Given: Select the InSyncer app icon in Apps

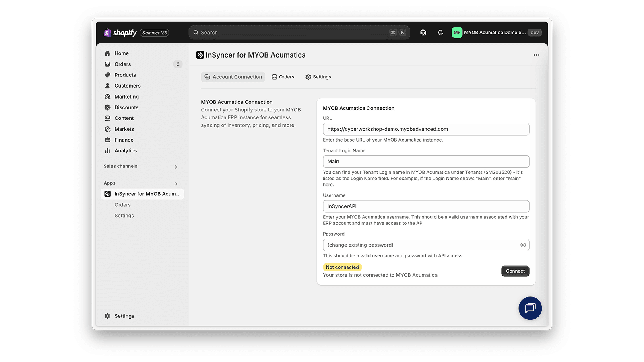Looking at the screenshot, I should coord(107,193).
